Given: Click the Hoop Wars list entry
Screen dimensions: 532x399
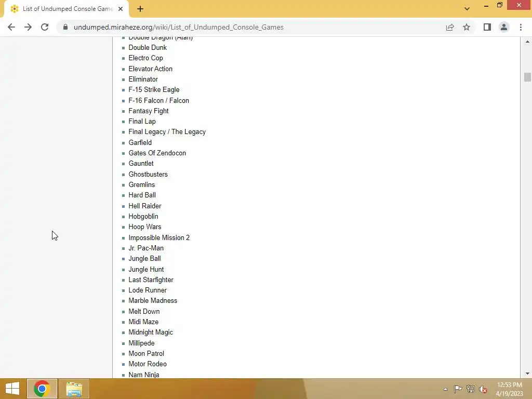Looking at the screenshot, I should click(x=145, y=227).
